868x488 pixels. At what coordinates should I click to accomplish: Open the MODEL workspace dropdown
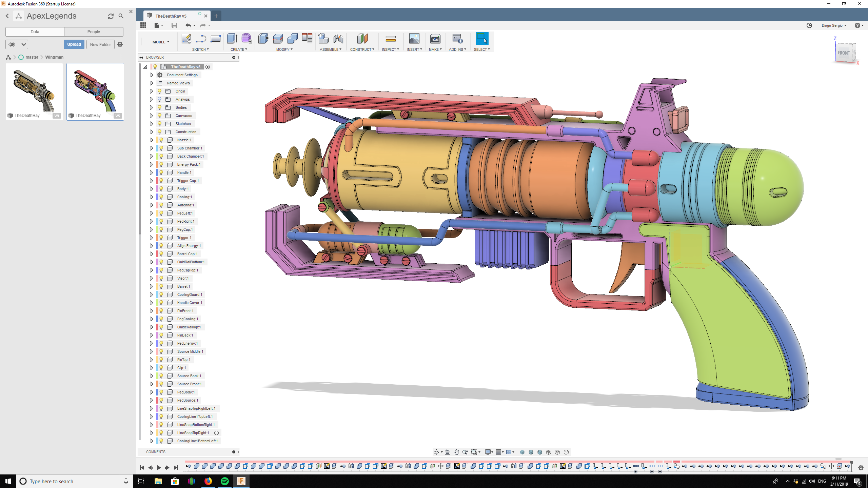161,42
